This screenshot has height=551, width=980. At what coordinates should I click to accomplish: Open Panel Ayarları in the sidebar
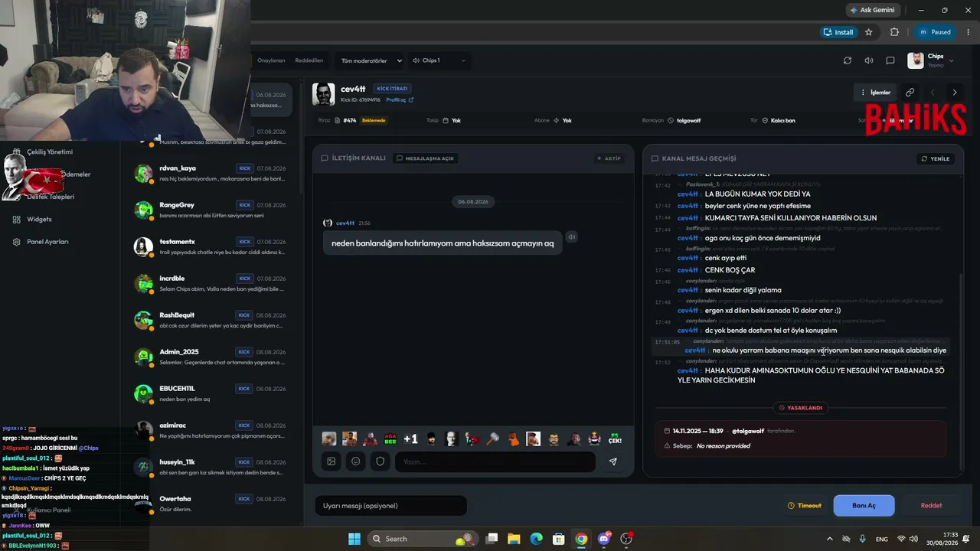(47, 242)
